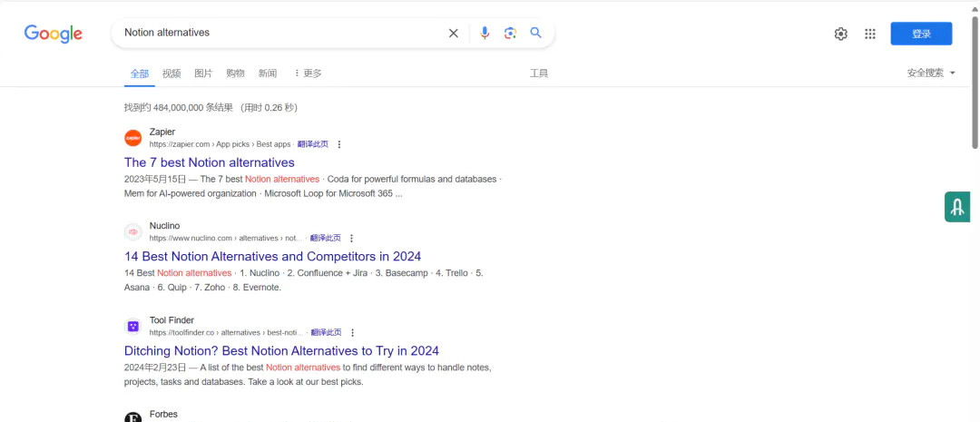This screenshot has width=980, height=422.
Task: Open "Ditching Notion?" Tool Finder result
Action: pyautogui.click(x=281, y=350)
